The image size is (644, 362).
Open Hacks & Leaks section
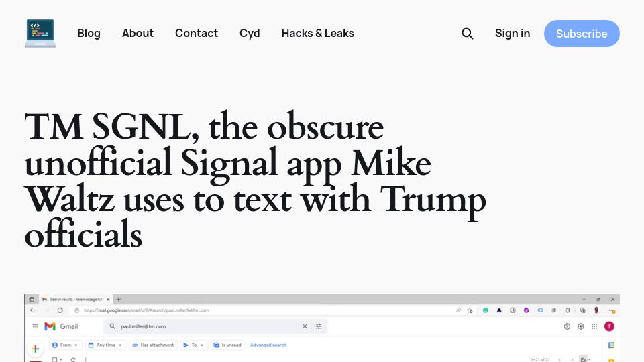click(317, 34)
